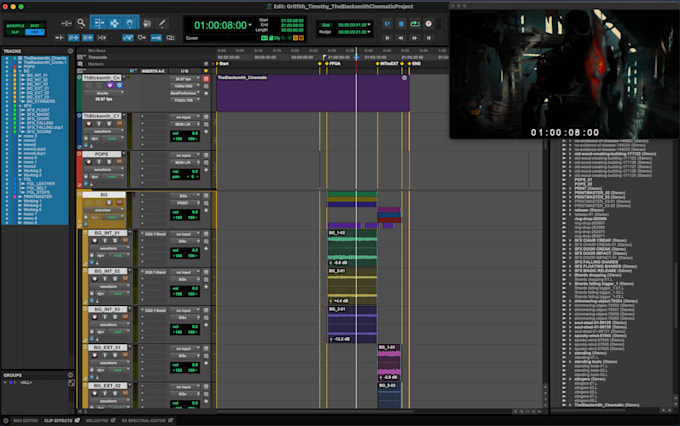
Task: Click the I/O column header
Action: (x=184, y=71)
